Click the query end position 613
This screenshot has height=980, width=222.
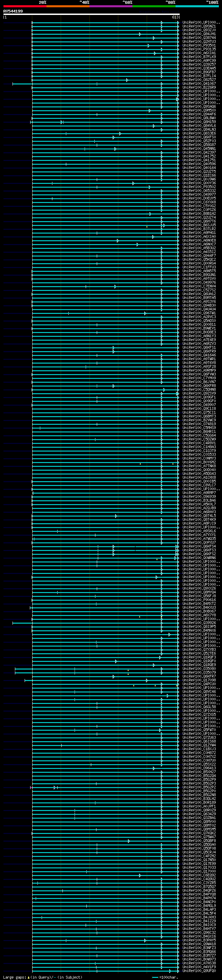click(175, 17)
